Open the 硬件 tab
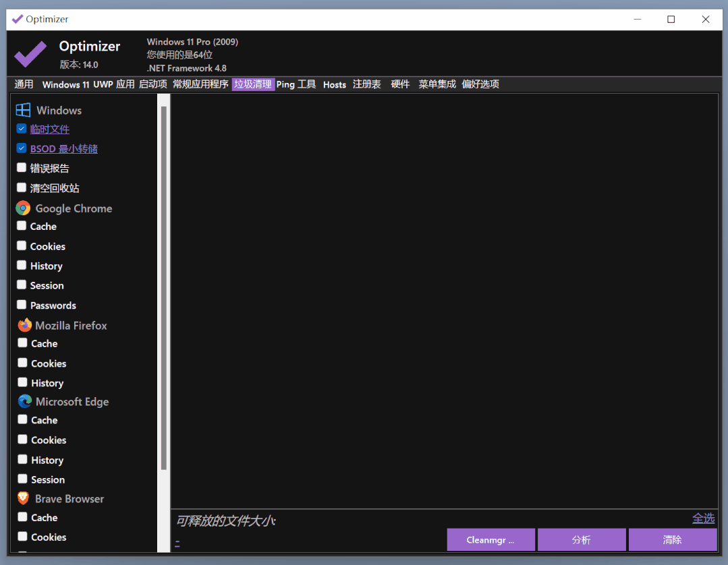 click(400, 84)
